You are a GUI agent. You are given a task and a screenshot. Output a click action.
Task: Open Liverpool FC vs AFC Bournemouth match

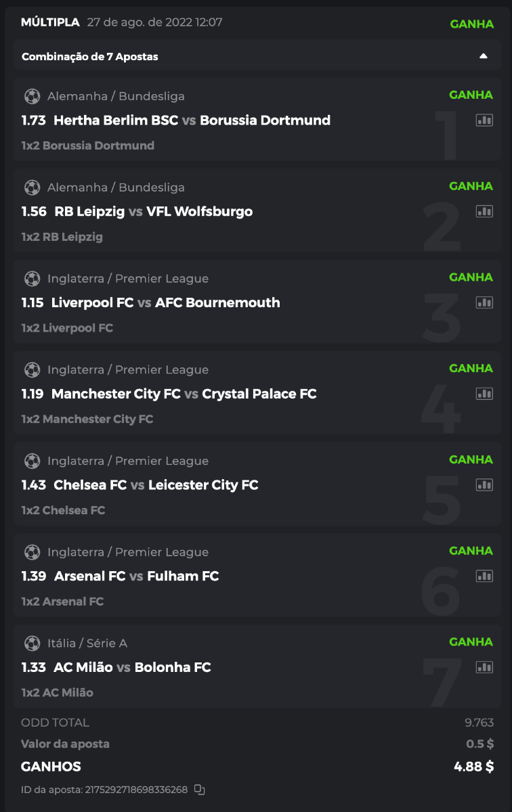(x=165, y=302)
